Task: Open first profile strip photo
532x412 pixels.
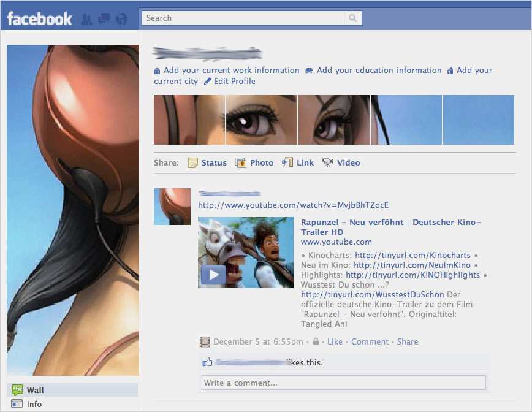Action: coord(189,120)
